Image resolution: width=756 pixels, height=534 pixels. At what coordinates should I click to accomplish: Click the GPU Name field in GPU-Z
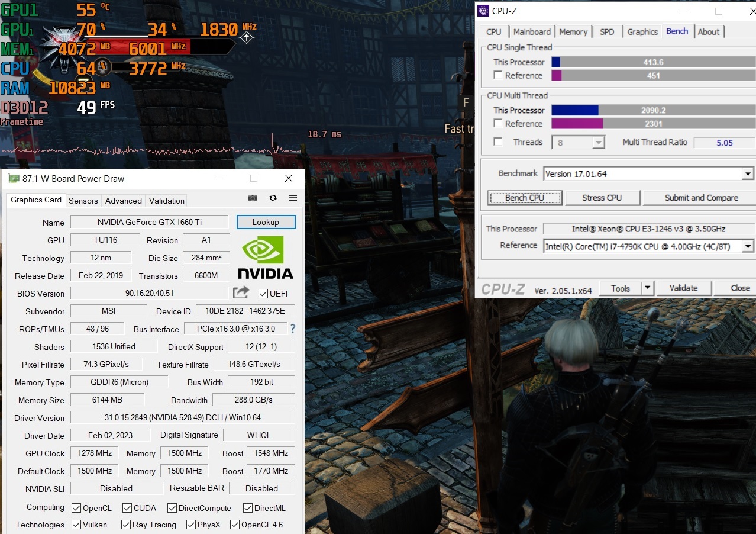(150, 222)
